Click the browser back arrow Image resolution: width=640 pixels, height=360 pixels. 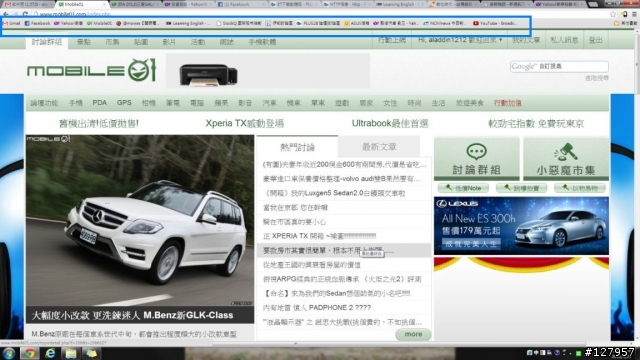5,14
